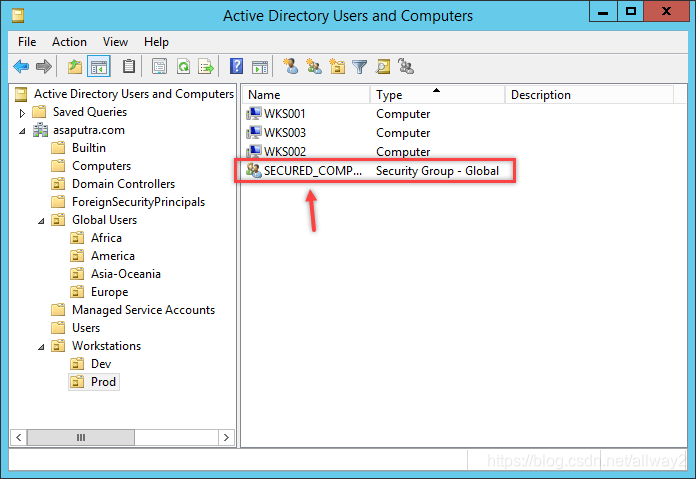The width and height of the screenshot is (696, 479).
Task: Click the Forward arrow toolbar icon
Action: click(44, 67)
